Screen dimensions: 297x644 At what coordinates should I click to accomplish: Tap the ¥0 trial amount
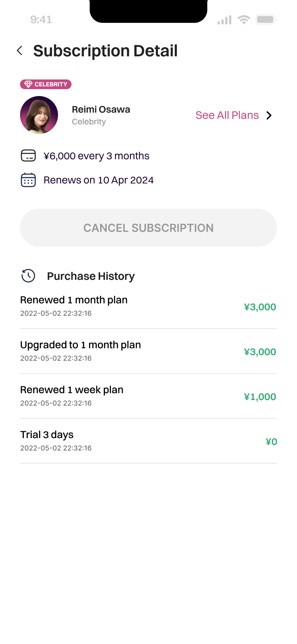[271, 442]
